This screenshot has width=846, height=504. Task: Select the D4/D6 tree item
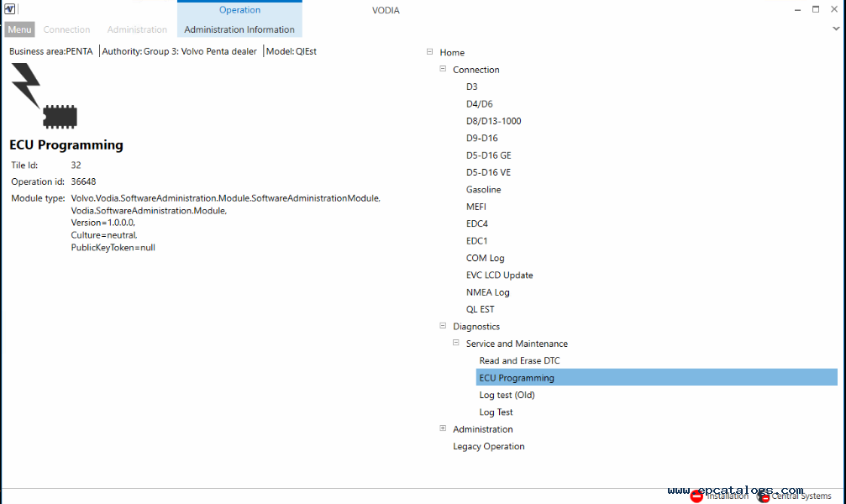(x=479, y=103)
